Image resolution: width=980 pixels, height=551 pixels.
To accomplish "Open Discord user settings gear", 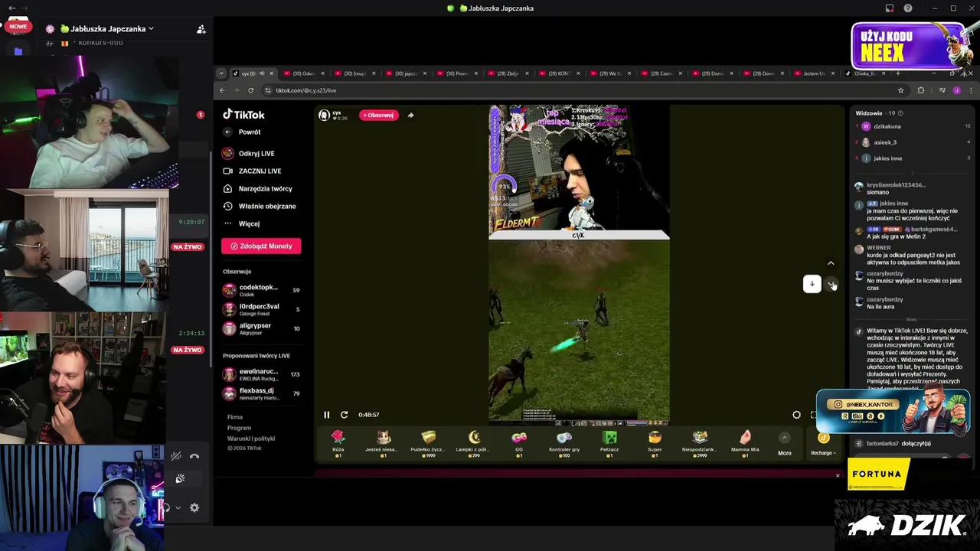I will coord(194,507).
